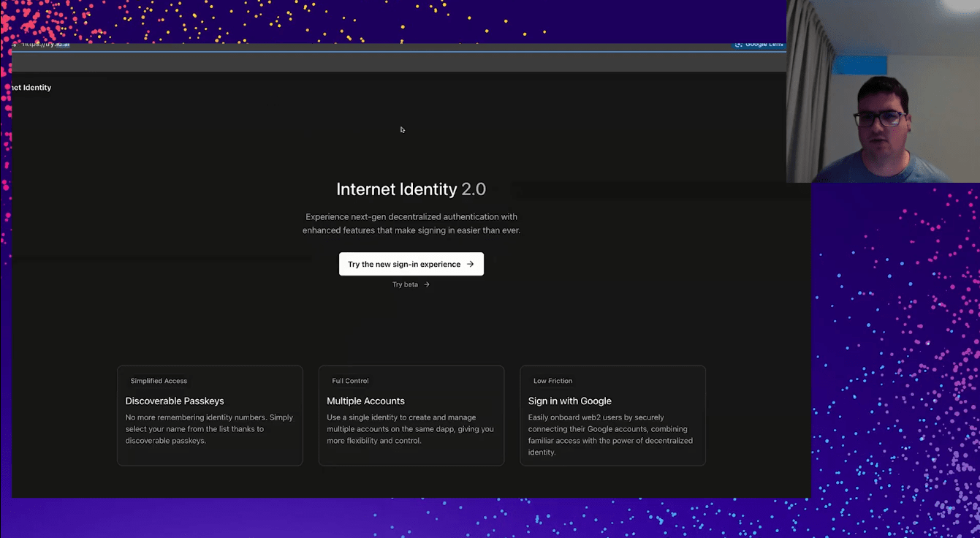The height and width of the screenshot is (538, 980).
Task: Open the 'Try beta' link
Action: (x=411, y=284)
